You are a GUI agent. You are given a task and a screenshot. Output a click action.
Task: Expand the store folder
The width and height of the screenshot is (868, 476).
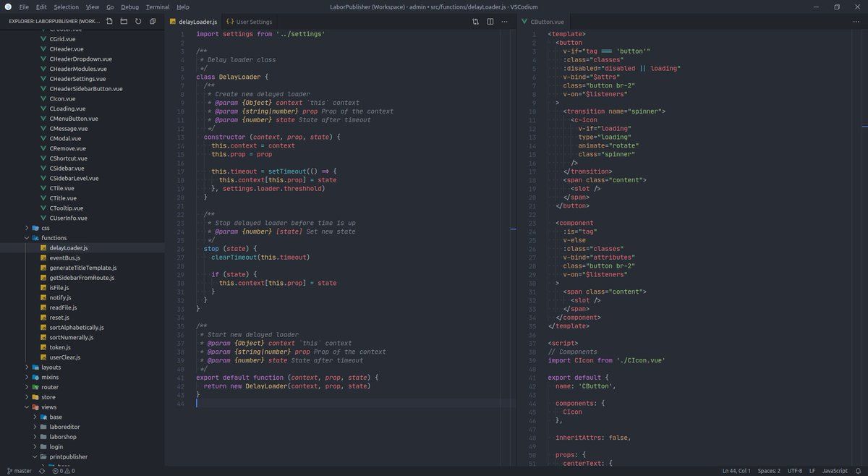(x=82, y=397)
